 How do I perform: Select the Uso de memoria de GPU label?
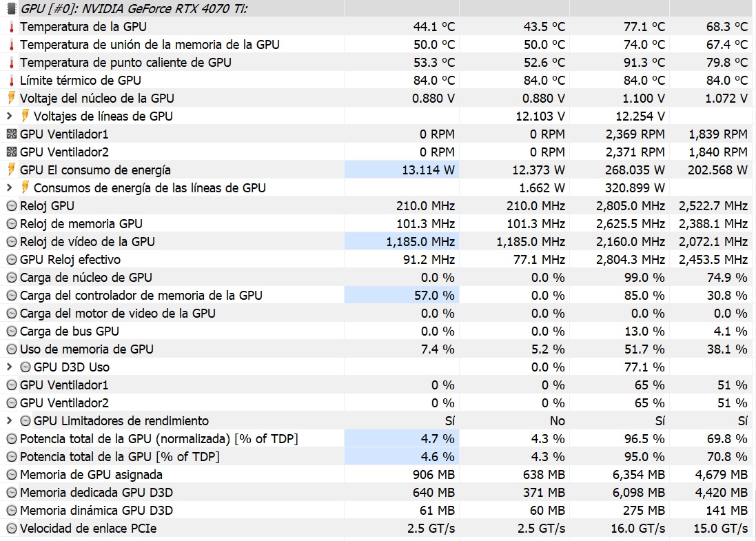(87, 349)
